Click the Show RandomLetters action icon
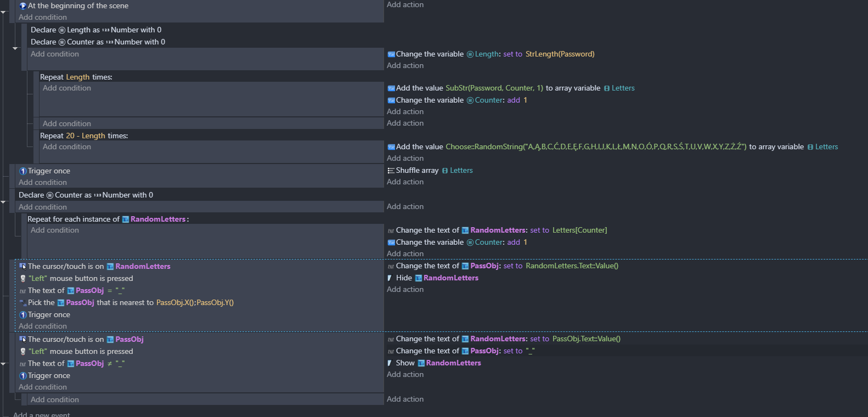This screenshot has height=417, width=868. coord(390,363)
